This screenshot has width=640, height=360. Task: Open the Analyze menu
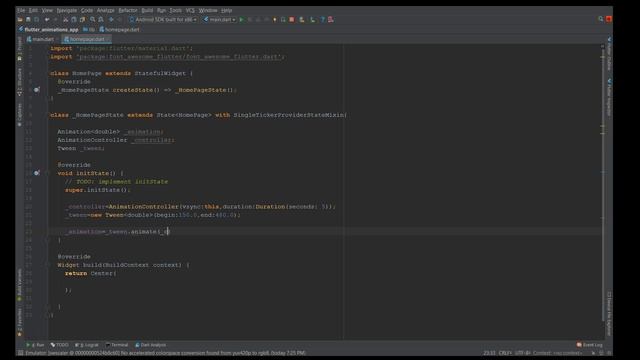point(105,10)
